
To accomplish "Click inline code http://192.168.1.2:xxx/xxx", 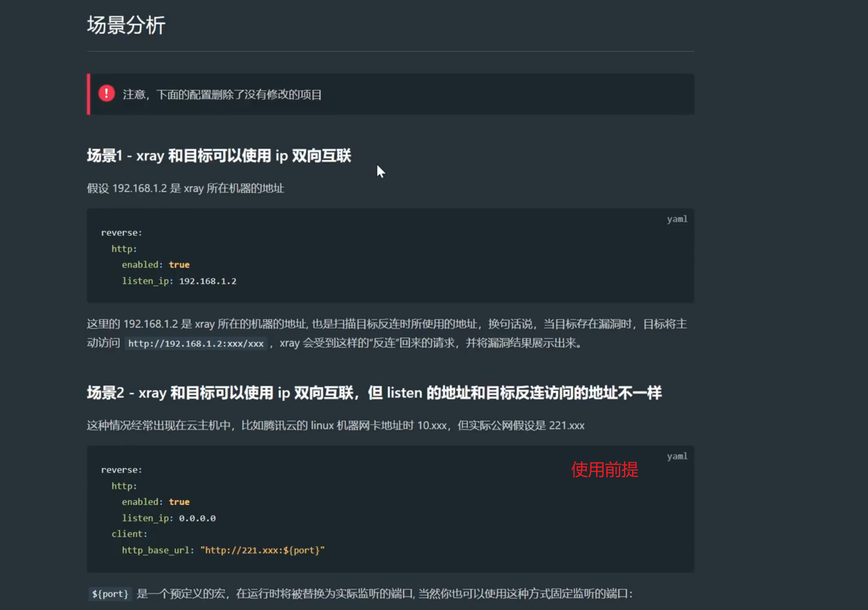I will (196, 344).
